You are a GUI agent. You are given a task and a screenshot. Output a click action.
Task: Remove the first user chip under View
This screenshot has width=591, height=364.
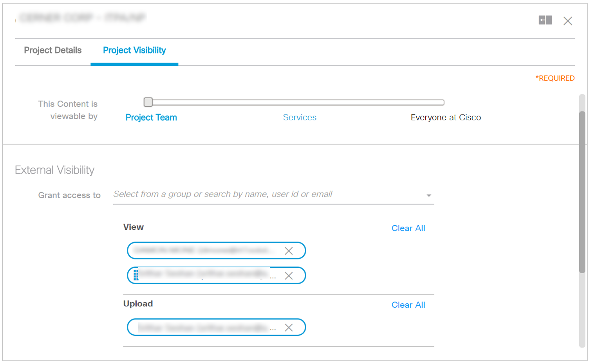click(x=289, y=251)
